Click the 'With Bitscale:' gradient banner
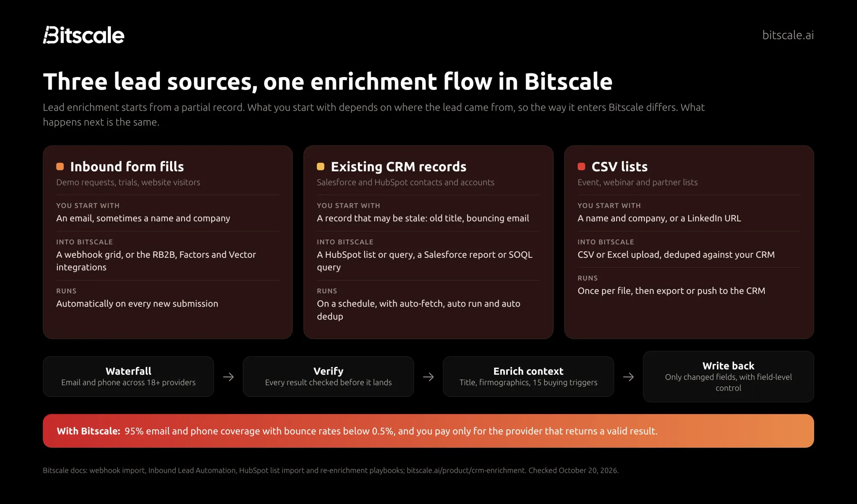This screenshot has width=857, height=504. tap(428, 431)
